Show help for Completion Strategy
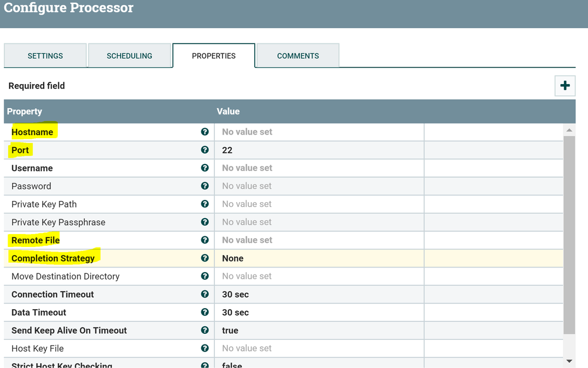Viewport: 588px width, 368px height. coord(205,258)
